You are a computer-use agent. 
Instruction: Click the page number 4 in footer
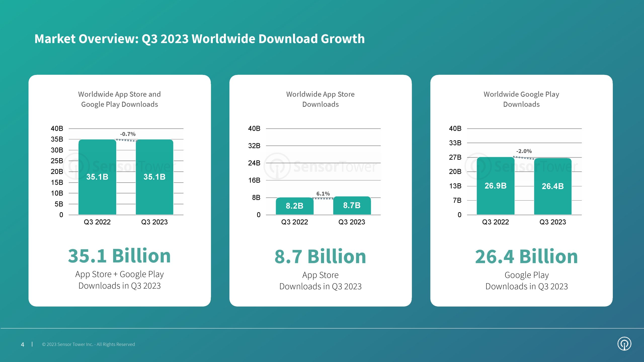click(x=23, y=344)
